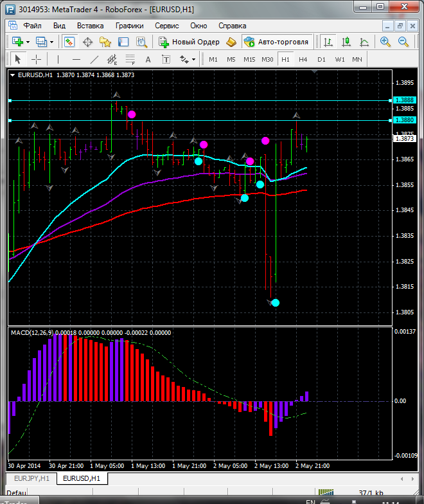Click the cyan 1.3888 horizontal line label
Viewport: 424px width, 504px height.
pyautogui.click(x=405, y=100)
